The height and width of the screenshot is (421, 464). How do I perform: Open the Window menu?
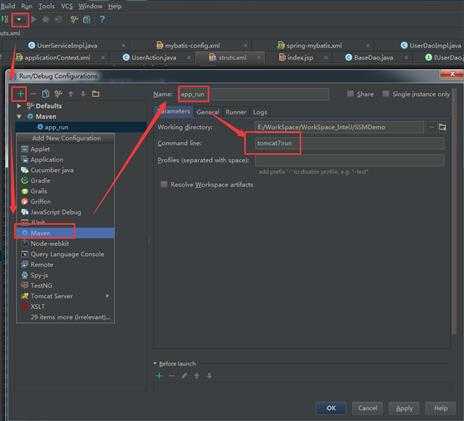point(90,6)
